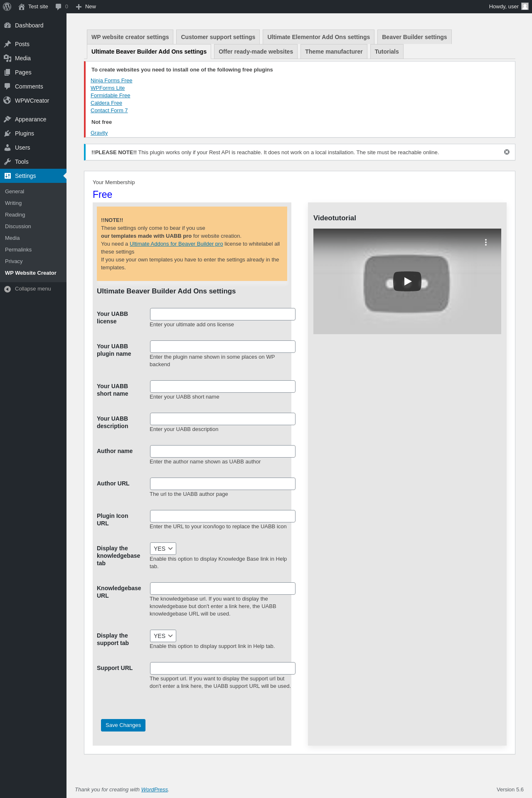Focus the Your UABB license field
Screen dimensions: 532x798
click(223, 314)
